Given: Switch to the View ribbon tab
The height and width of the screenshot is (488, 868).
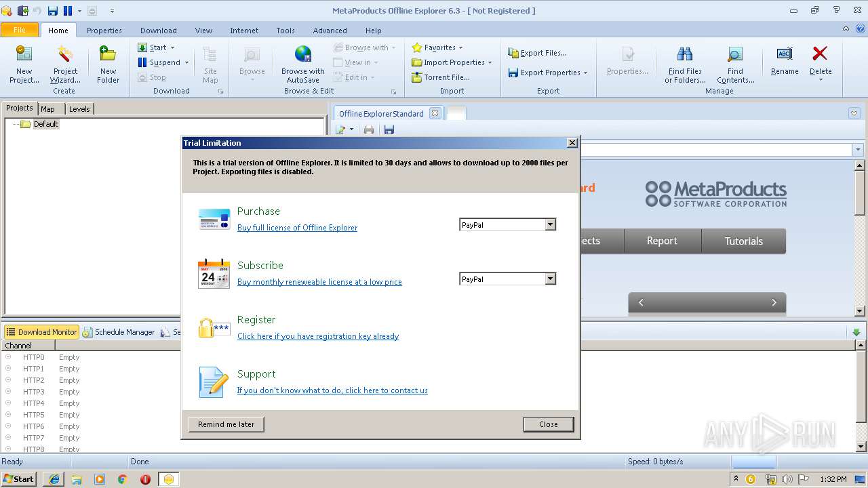Looking at the screenshot, I should point(203,30).
